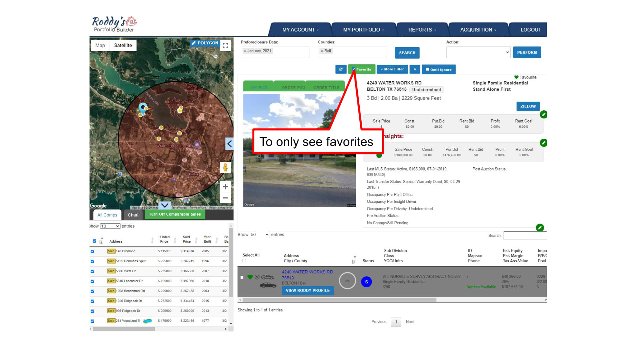Toggle the comps header select-all checkbox
Viewport: 644px width, 362px height.
tap(94, 241)
